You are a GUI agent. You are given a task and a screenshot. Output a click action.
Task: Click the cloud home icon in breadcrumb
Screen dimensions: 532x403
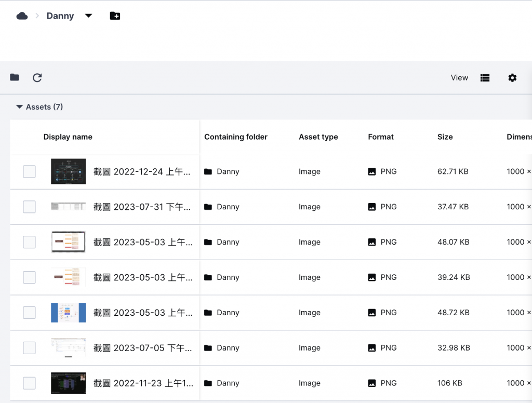click(x=22, y=16)
